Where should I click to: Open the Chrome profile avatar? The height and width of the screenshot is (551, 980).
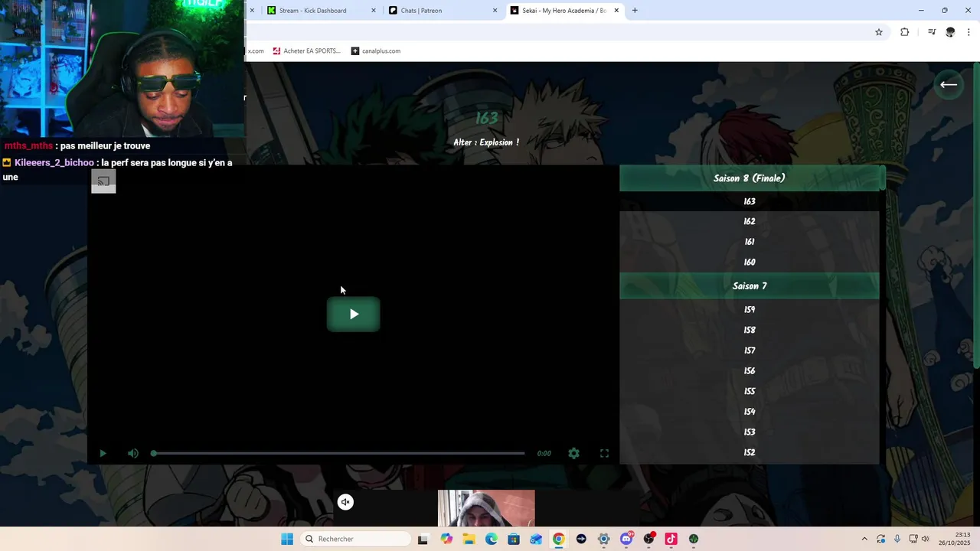point(950,32)
